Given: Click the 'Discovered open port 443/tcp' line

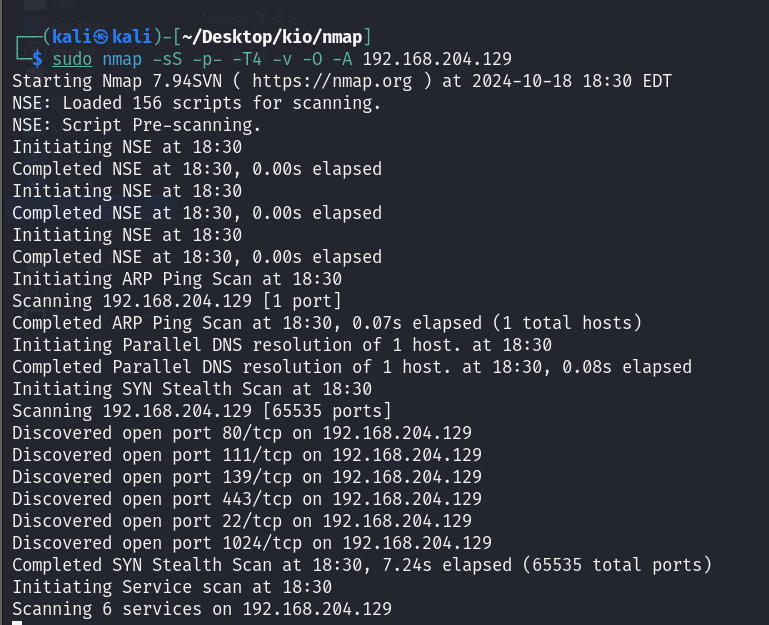Looking at the screenshot, I should [247, 499].
